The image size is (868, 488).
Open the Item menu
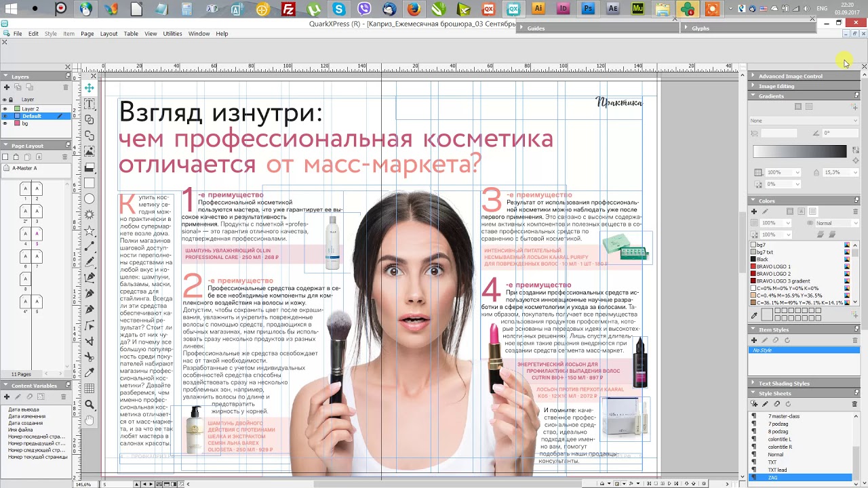point(68,33)
